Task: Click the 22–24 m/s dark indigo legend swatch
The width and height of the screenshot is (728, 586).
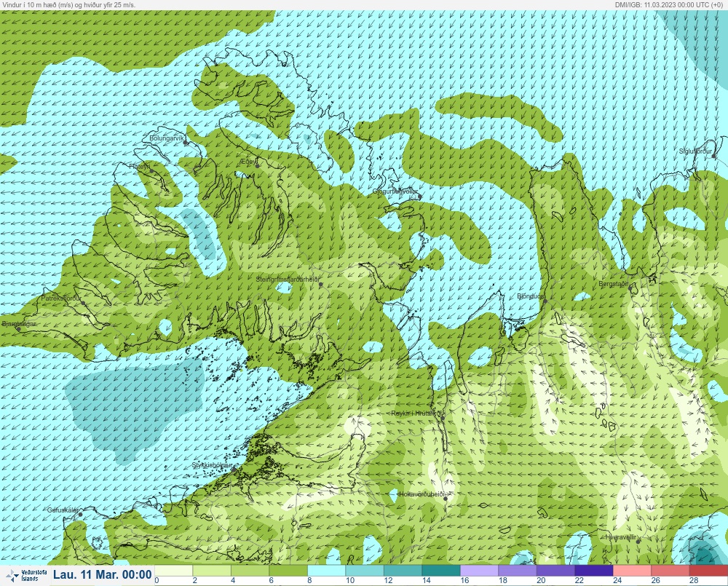Action: [x=594, y=570]
